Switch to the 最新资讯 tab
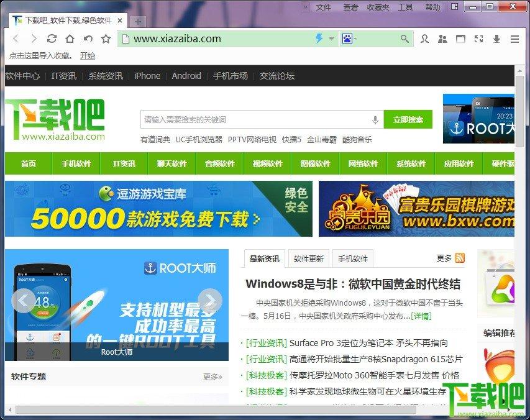Screen dimensions: 530x420 pos(264,259)
